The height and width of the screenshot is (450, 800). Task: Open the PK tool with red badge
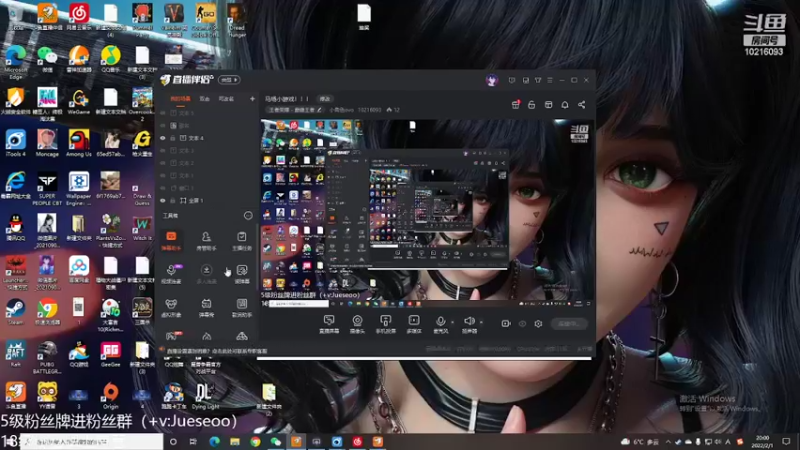[x=171, y=335]
